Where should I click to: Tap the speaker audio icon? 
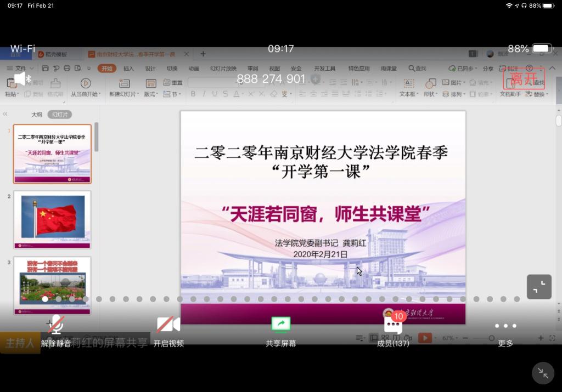point(20,78)
